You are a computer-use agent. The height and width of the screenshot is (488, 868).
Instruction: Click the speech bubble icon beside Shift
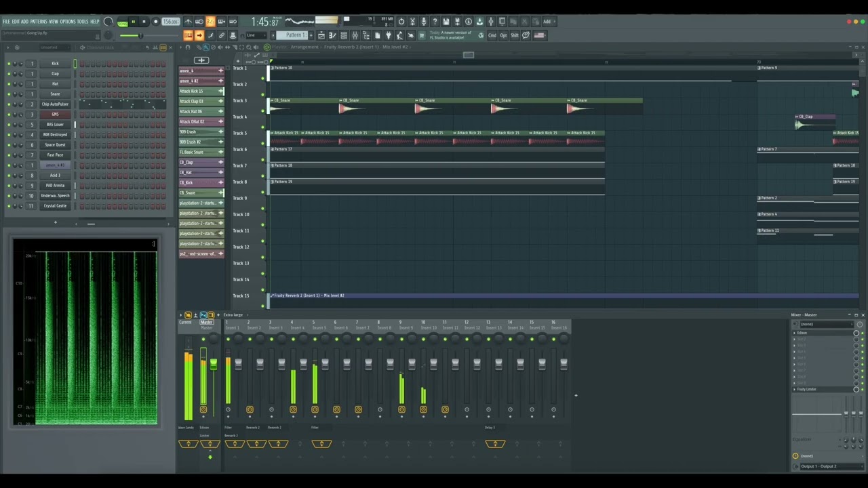[525, 35]
